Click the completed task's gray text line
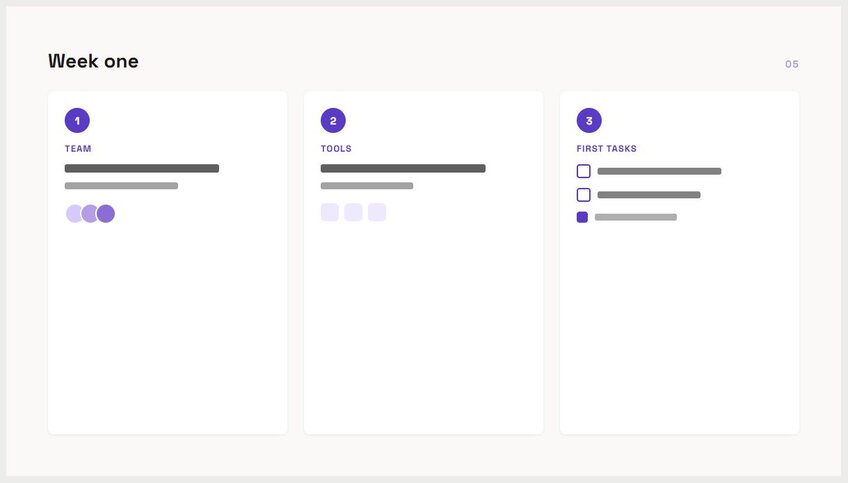This screenshot has height=483, width=848. tap(636, 217)
